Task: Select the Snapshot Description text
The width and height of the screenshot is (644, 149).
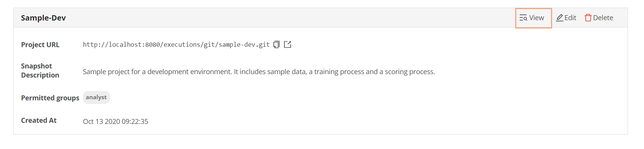Action: click(259, 71)
